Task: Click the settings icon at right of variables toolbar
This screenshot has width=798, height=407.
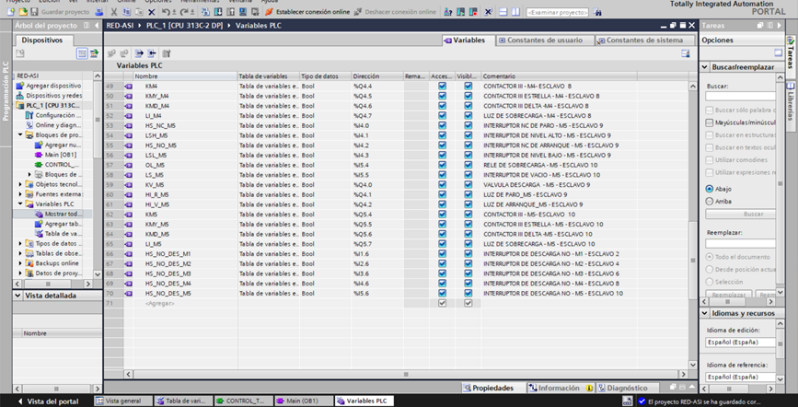Action: (686, 53)
